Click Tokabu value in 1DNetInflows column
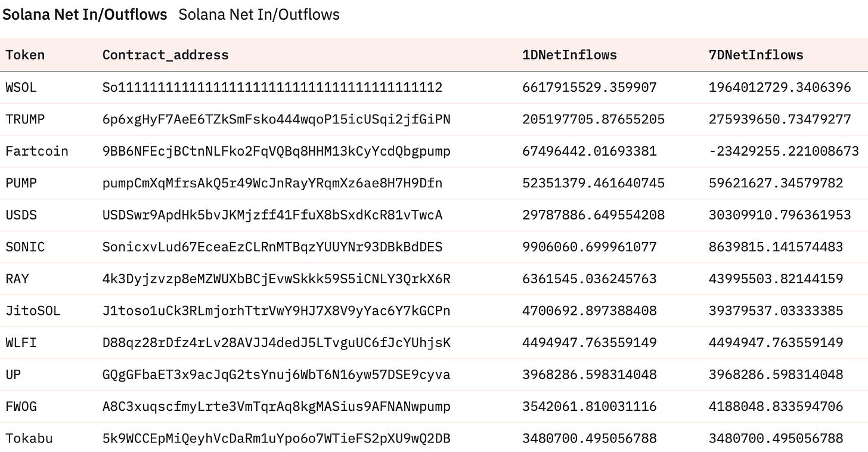868x452 pixels. tap(590, 438)
